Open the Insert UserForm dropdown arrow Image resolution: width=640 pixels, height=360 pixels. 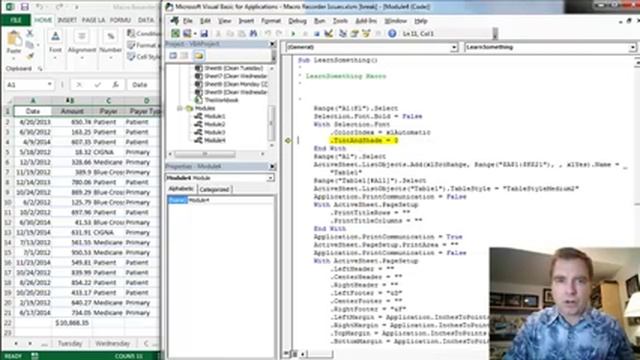click(x=194, y=34)
